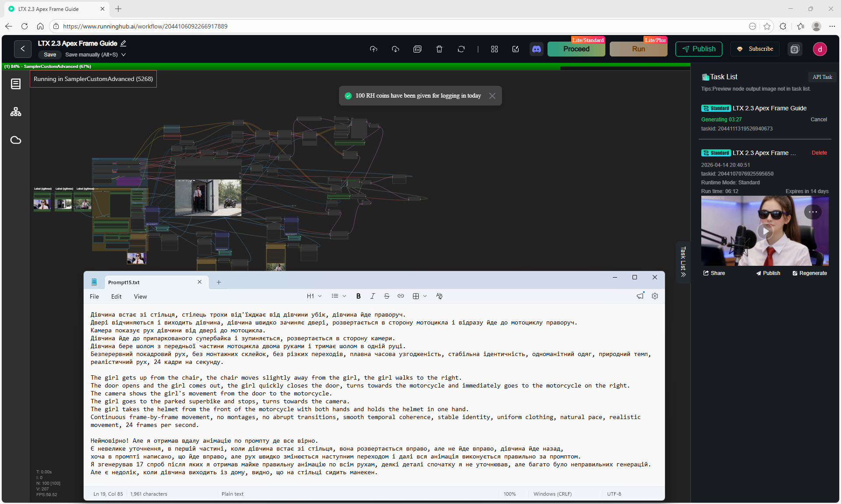The height and width of the screenshot is (504, 841).
Task: Open the cloud sidebar icon
Action: coord(16,140)
